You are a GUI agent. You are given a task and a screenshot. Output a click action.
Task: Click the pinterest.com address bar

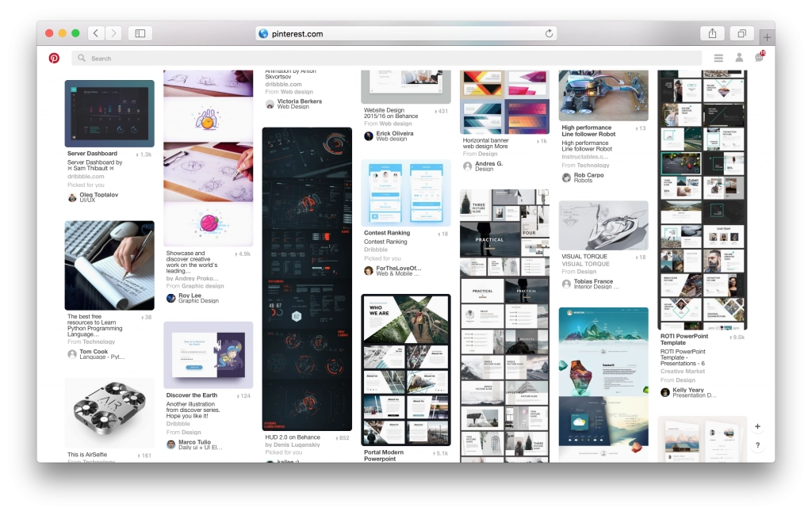(406, 33)
